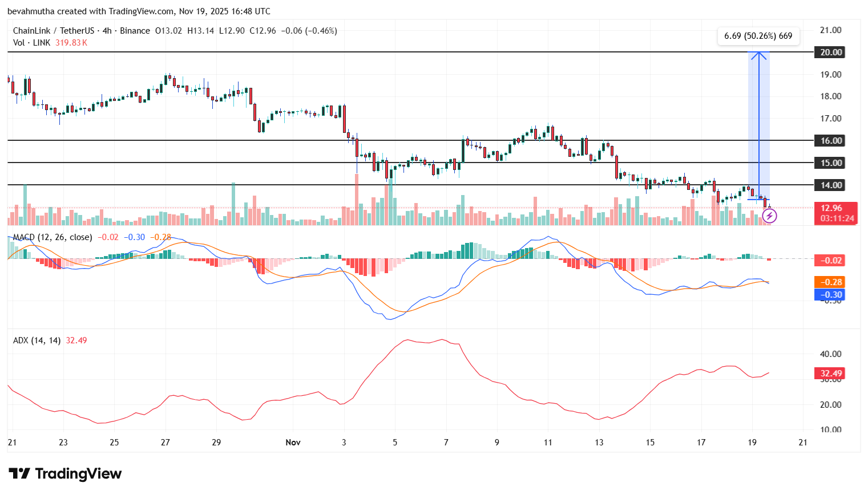Viewport: 868px width, 495px height.
Task: Click the purple lightning instant-trading icon
Action: [x=770, y=216]
